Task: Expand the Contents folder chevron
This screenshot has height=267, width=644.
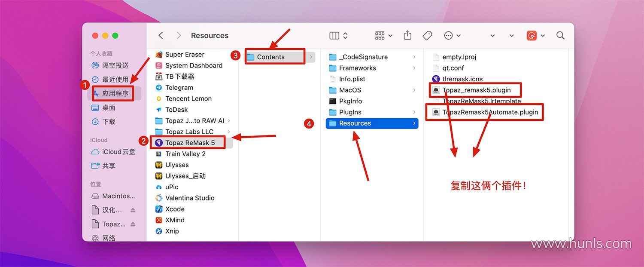Action: click(311, 57)
